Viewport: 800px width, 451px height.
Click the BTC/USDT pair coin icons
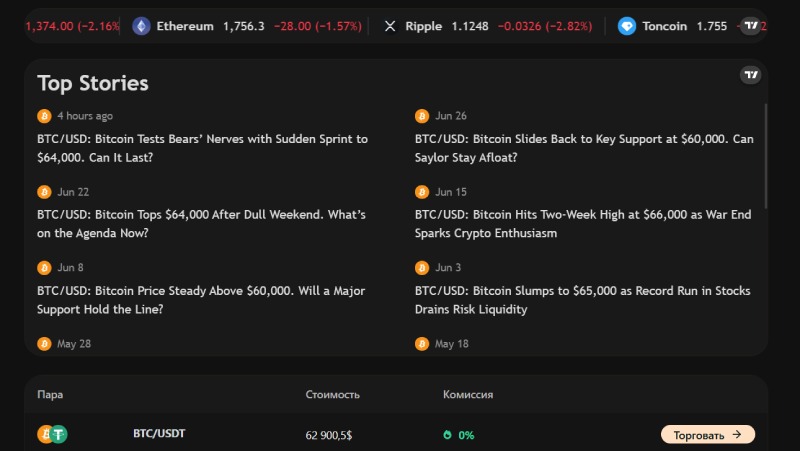[x=53, y=434]
